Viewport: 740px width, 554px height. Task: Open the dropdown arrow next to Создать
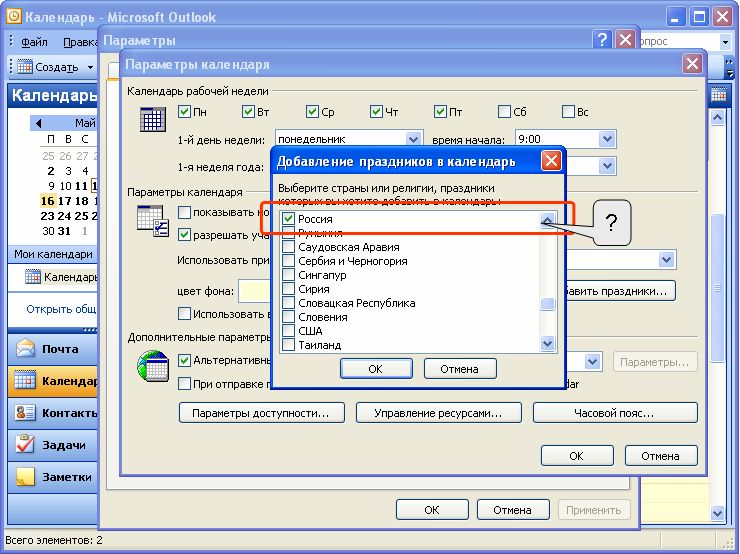tap(90, 67)
